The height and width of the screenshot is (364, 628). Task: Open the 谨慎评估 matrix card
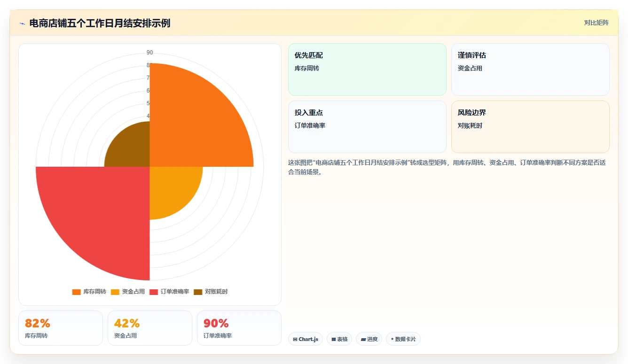pyautogui.click(x=530, y=70)
